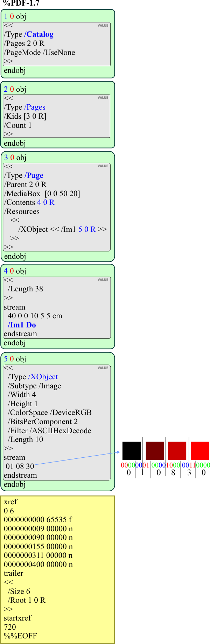The height and width of the screenshot is (644, 210).
Task: Select the '/ColorSpace /DeviceRGB' line
Action: (50, 413)
